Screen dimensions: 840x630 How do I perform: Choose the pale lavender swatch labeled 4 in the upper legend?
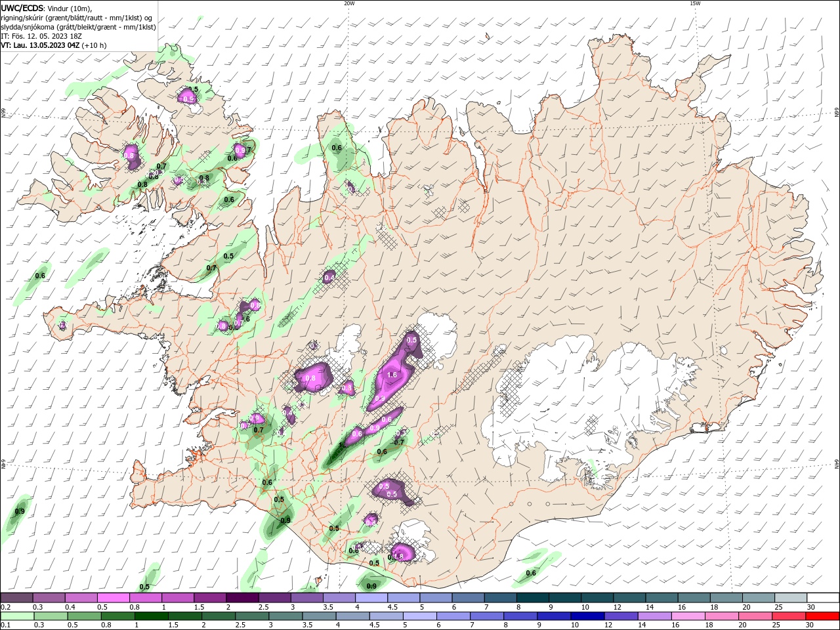point(371,598)
